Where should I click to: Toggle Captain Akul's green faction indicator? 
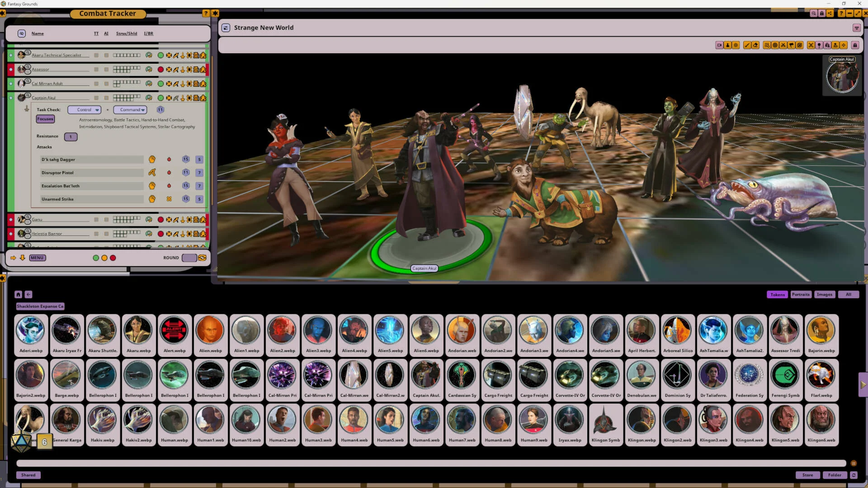click(160, 98)
